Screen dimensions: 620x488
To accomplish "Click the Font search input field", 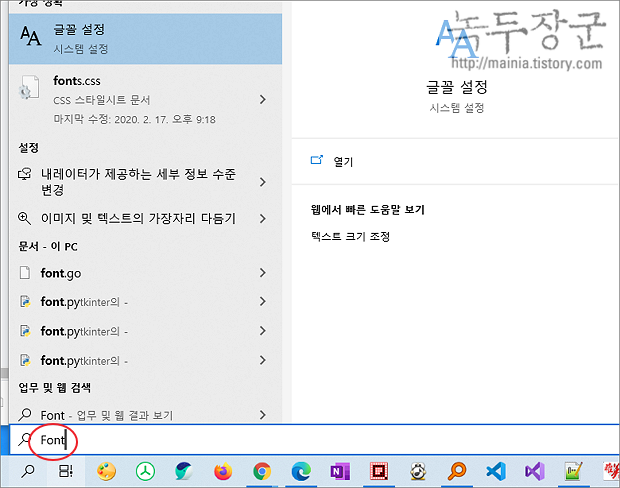I will point(314,439).
